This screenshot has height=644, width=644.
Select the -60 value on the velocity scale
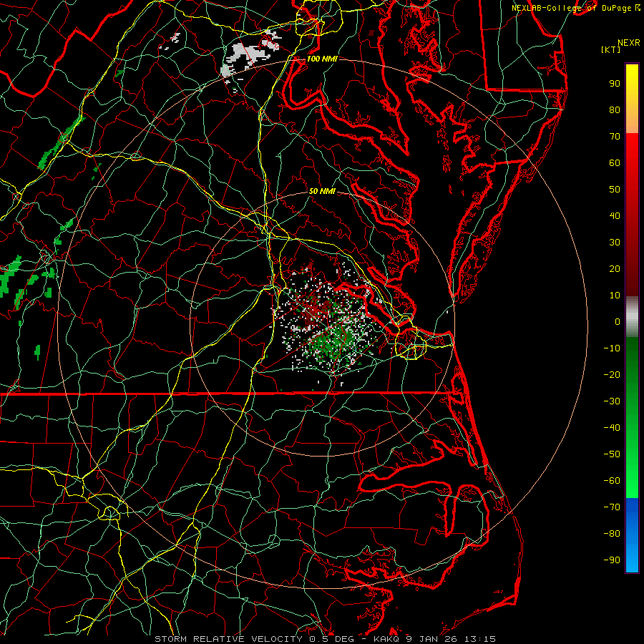pos(612,481)
